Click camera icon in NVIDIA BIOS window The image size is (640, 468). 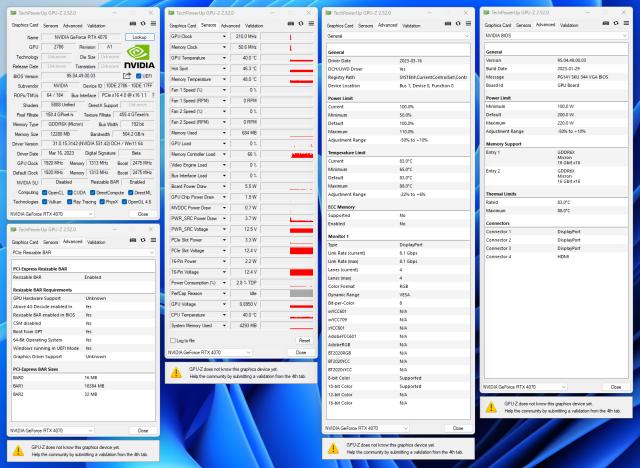pos(606,24)
